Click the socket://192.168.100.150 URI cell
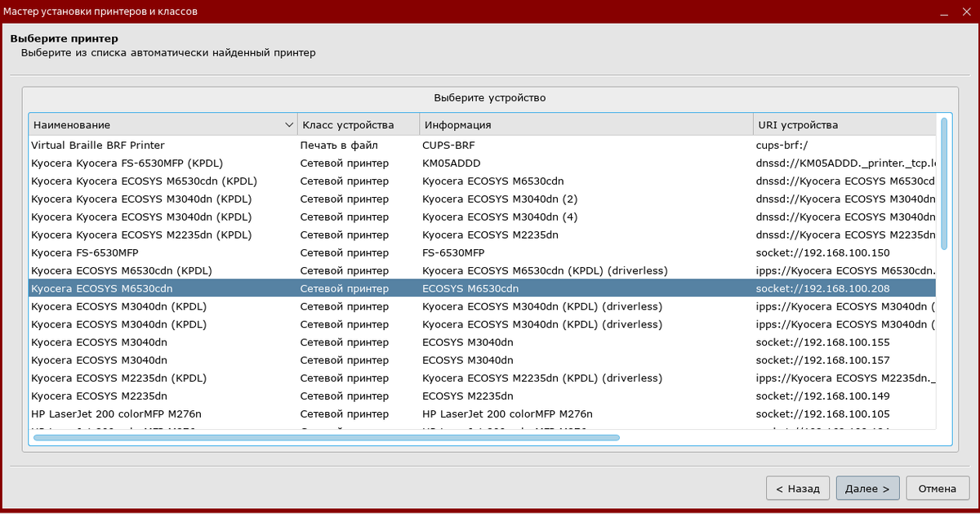This screenshot has height=514, width=980. tap(823, 253)
